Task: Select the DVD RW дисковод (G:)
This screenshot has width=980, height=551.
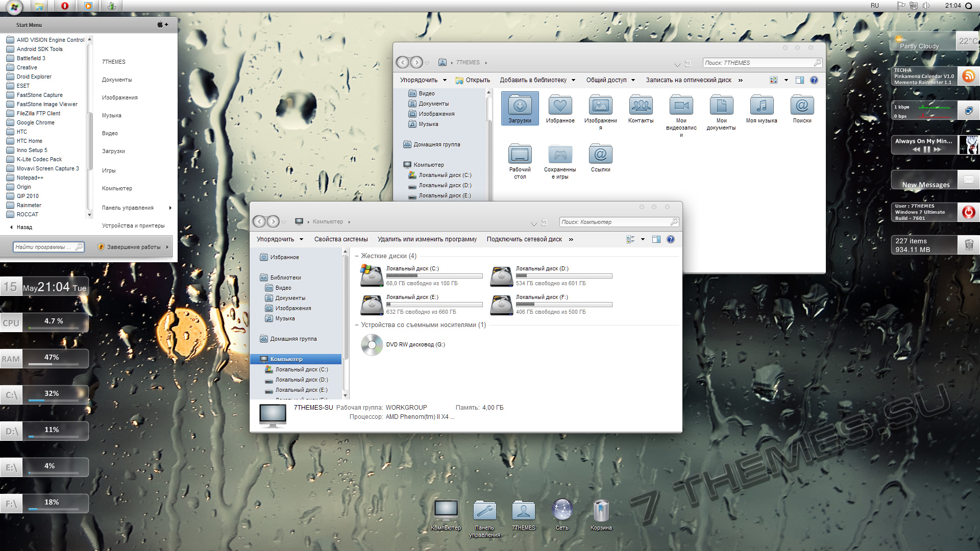Action: click(403, 345)
